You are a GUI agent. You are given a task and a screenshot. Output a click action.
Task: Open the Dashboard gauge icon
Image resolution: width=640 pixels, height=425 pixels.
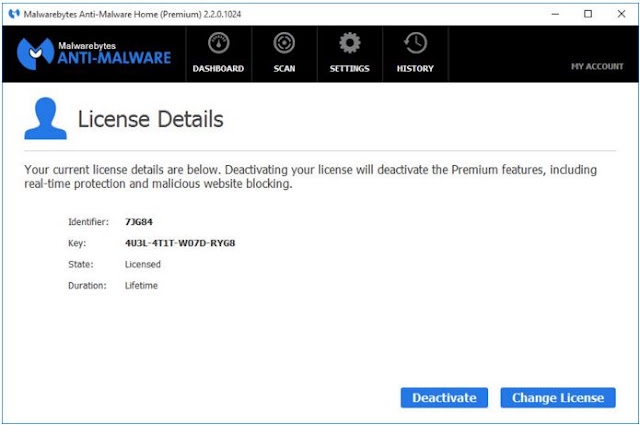click(218, 43)
